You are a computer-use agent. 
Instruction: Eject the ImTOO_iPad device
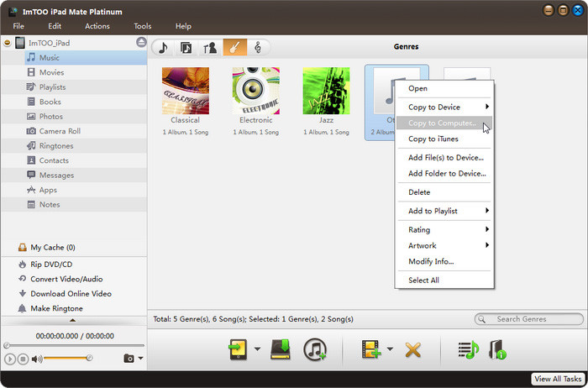(x=141, y=42)
